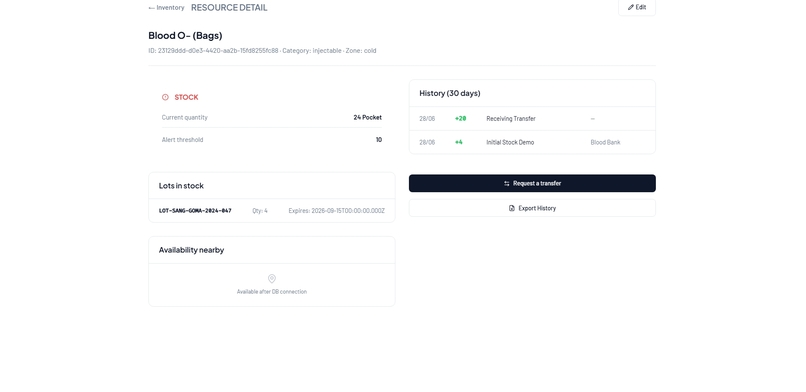
Task: Click the red alert icon beside STOCK
Action: click(x=165, y=97)
